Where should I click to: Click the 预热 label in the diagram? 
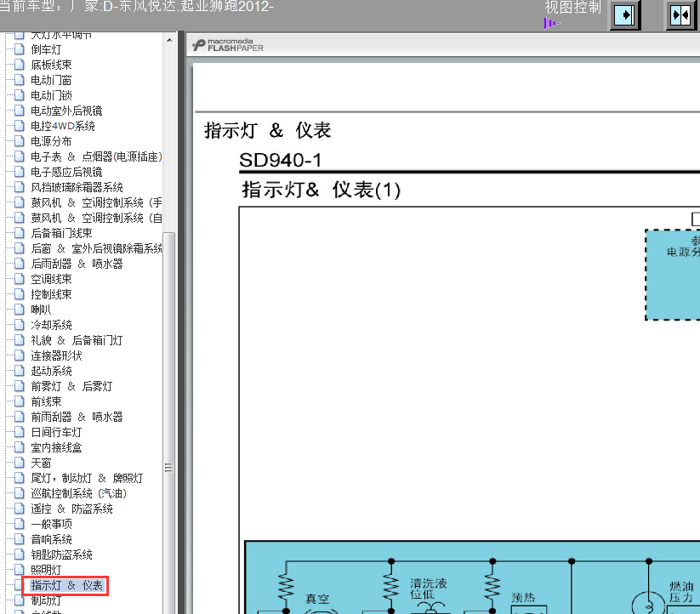coord(523,597)
